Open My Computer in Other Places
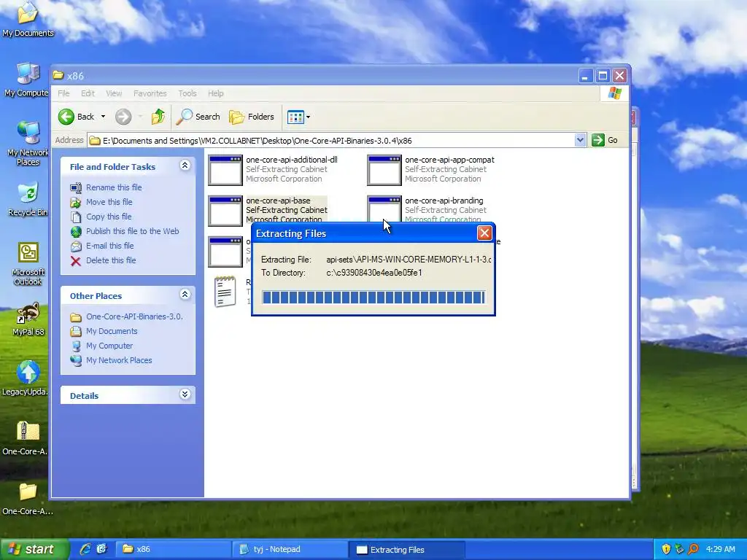Viewport: 747px width, 560px height. tap(109, 346)
